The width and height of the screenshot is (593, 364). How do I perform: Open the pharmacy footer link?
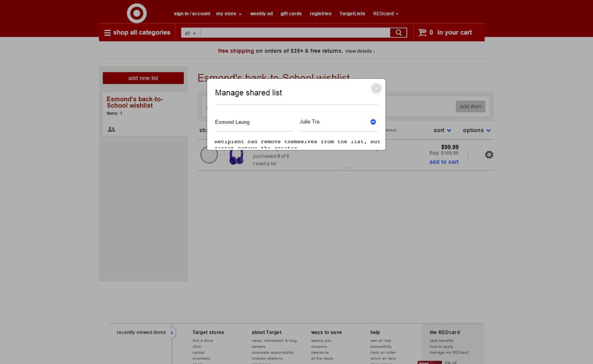click(201, 359)
